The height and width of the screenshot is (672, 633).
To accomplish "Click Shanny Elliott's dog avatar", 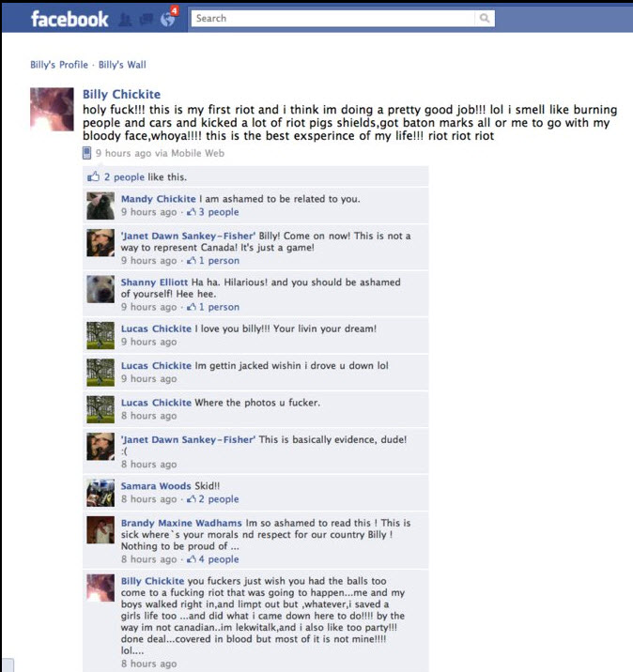I will click(x=100, y=289).
